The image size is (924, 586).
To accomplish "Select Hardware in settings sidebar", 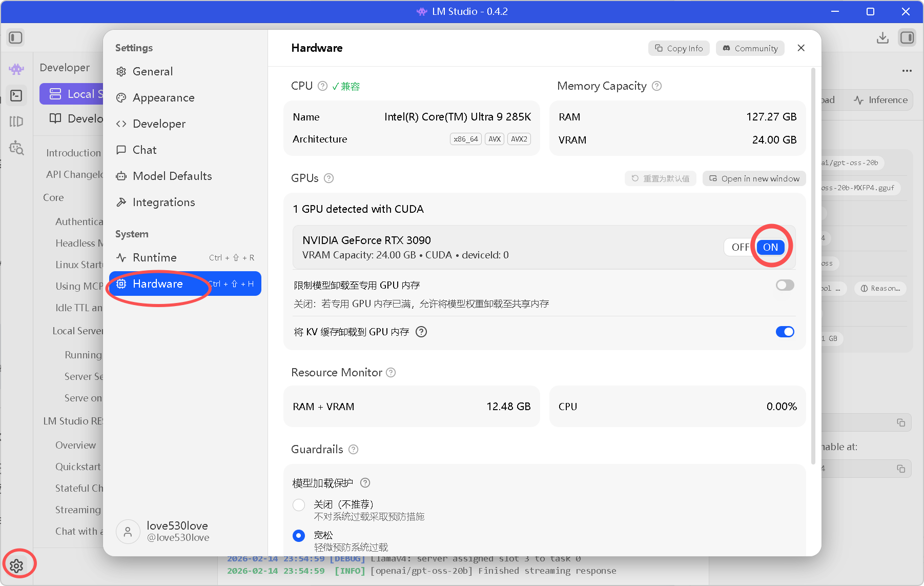I will click(185, 284).
